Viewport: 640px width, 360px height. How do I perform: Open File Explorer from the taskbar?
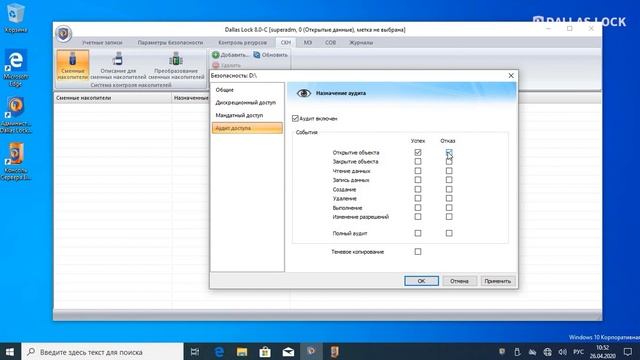[x=242, y=352]
